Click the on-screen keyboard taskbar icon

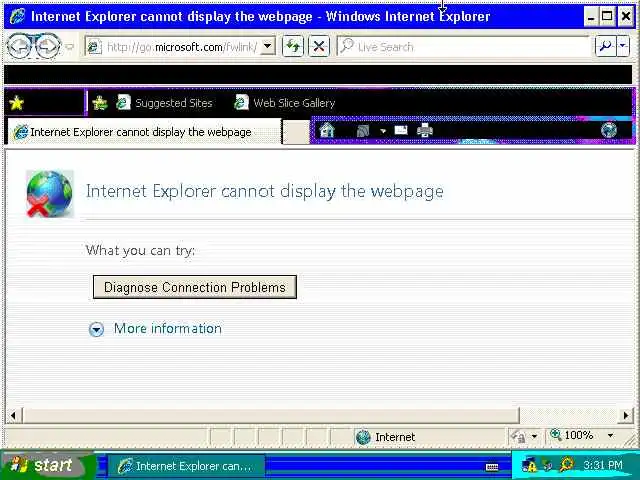coord(492,467)
